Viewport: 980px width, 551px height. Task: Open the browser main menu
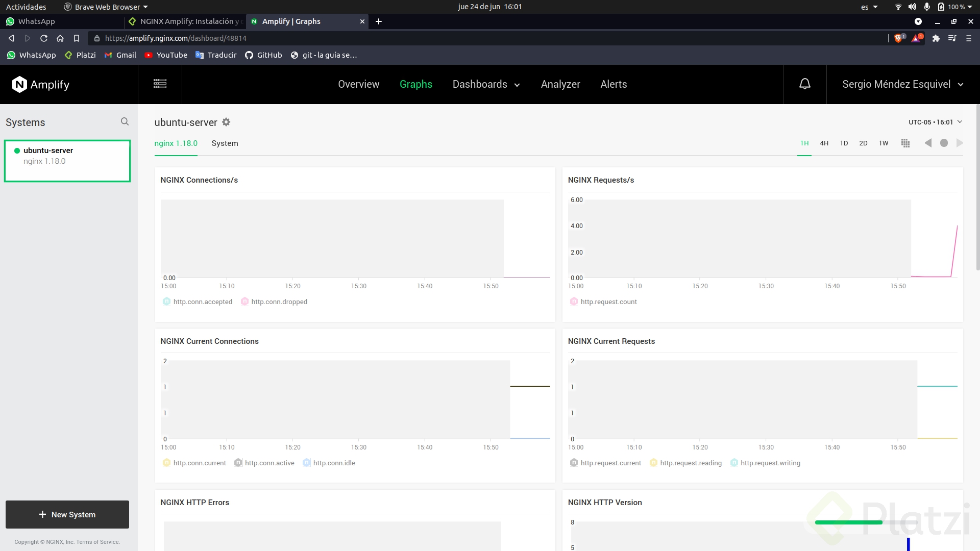[968, 38]
